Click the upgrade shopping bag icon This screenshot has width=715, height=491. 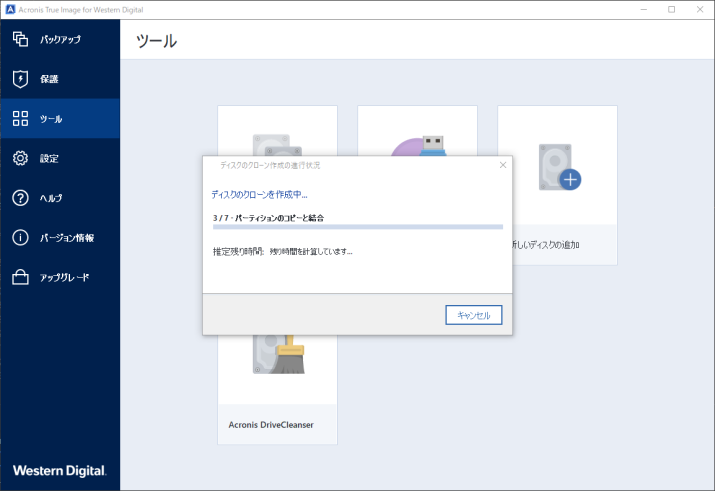pos(20,277)
